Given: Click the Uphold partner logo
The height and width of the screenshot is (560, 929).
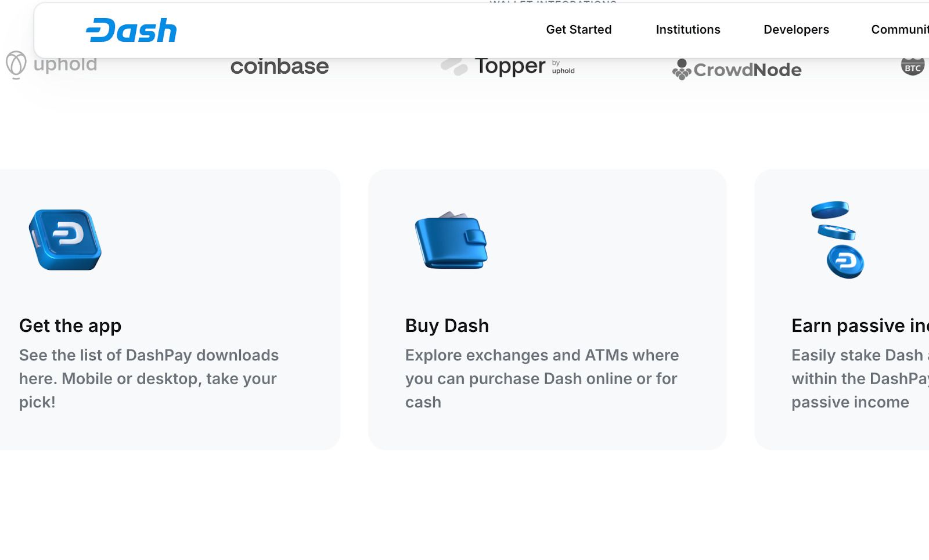Looking at the screenshot, I should 52,64.
